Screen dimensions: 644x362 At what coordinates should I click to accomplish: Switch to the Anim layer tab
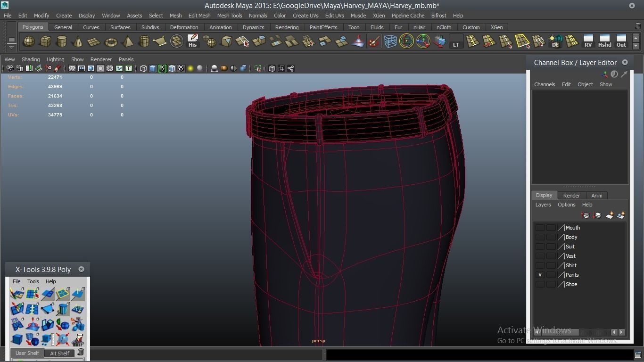(x=597, y=196)
